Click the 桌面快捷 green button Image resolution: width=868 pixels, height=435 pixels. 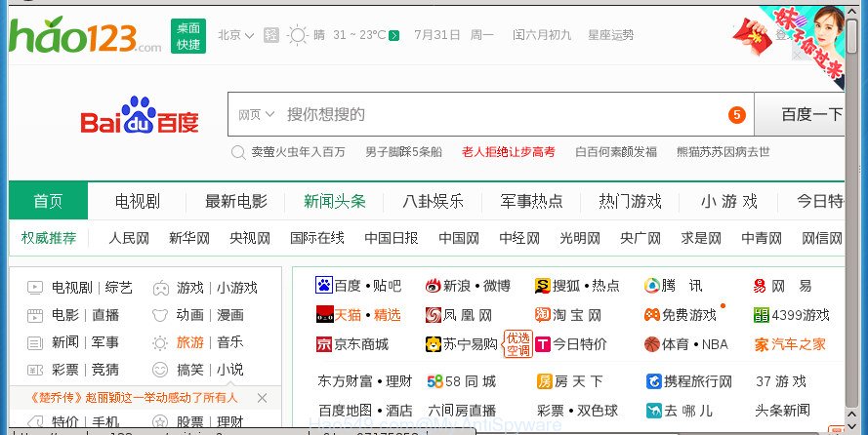click(x=188, y=36)
